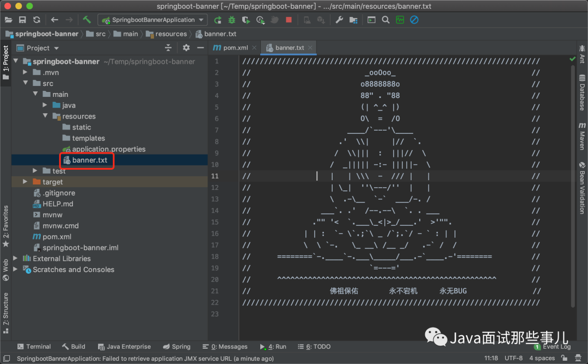The width and height of the screenshot is (588, 364).
Task: Collapse the src folder
Action: point(25,83)
